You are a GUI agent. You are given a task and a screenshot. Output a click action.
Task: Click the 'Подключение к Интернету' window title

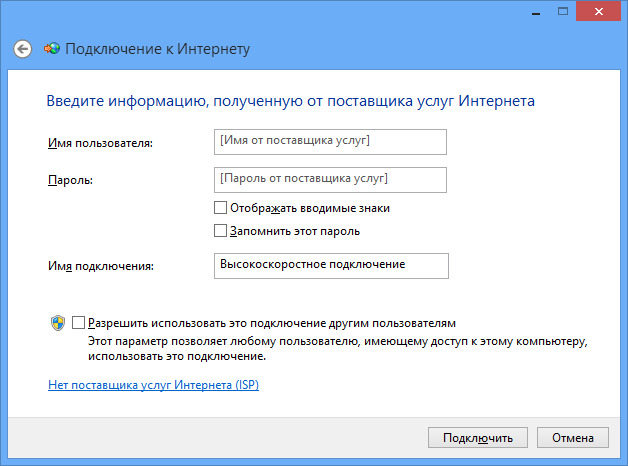tap(157, 49)
